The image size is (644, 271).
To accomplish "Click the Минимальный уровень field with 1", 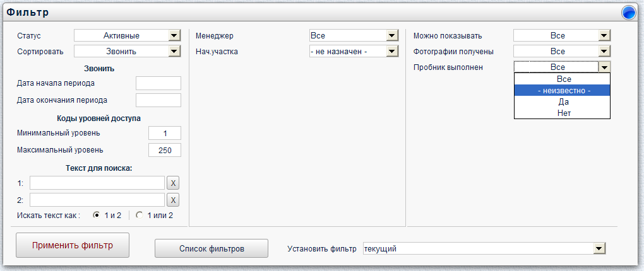I will coord(165,133).
